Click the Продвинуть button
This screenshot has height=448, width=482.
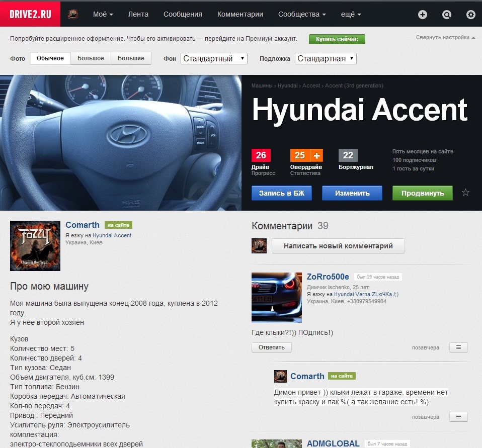[x=422, y=193]
